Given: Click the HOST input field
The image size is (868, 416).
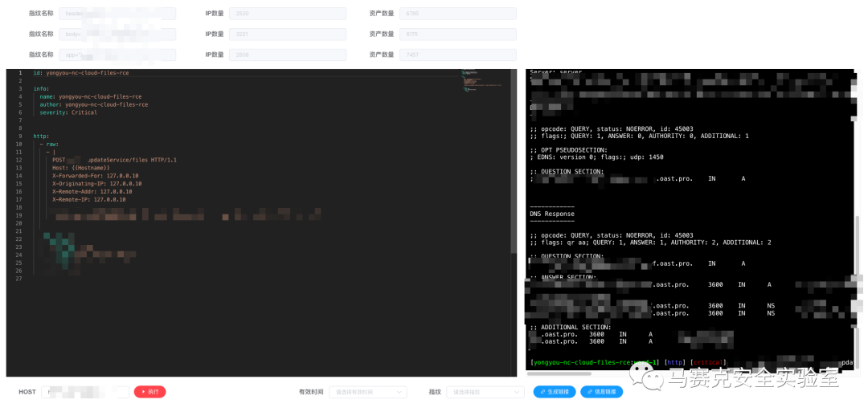Looking at the screenshot, I should click(x=85, y=392).
